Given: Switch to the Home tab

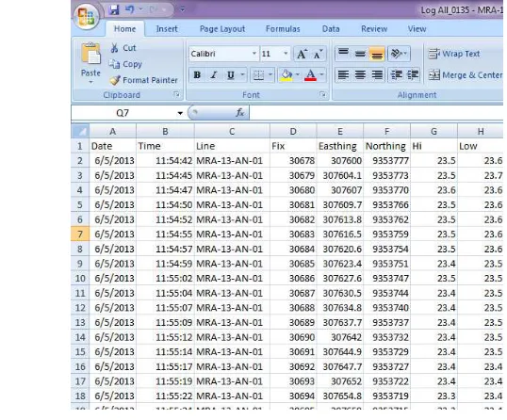Looking at the screenshot, I should click(124, 29).
